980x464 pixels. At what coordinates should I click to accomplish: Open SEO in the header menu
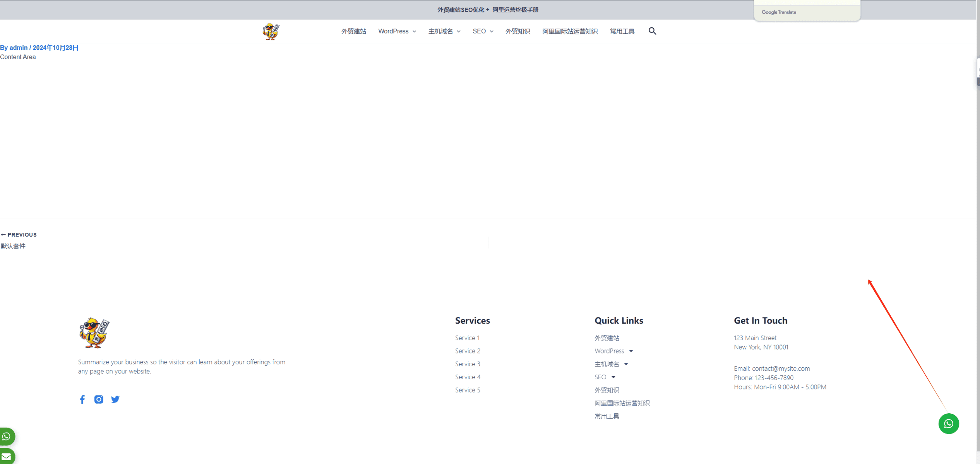point(479,31)
